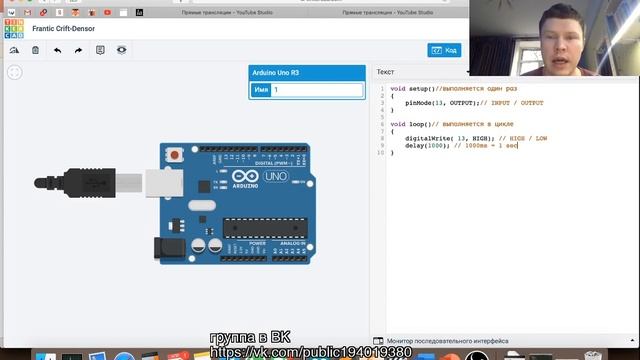Viewport: 640px width, 360px height.
Task: Click the void loop() code line
Action: click(x=451, y=124)
